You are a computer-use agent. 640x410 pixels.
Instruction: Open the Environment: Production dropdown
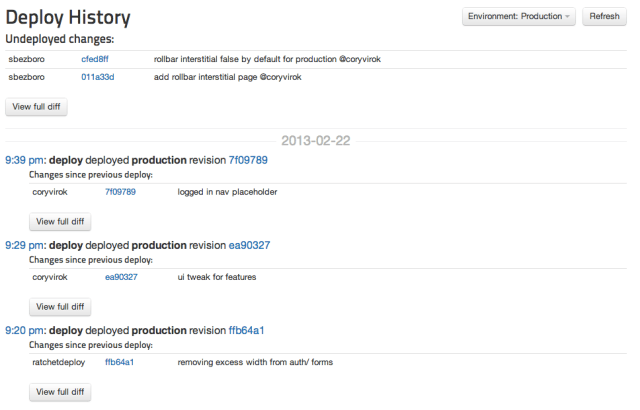click(x=518, y=17)
